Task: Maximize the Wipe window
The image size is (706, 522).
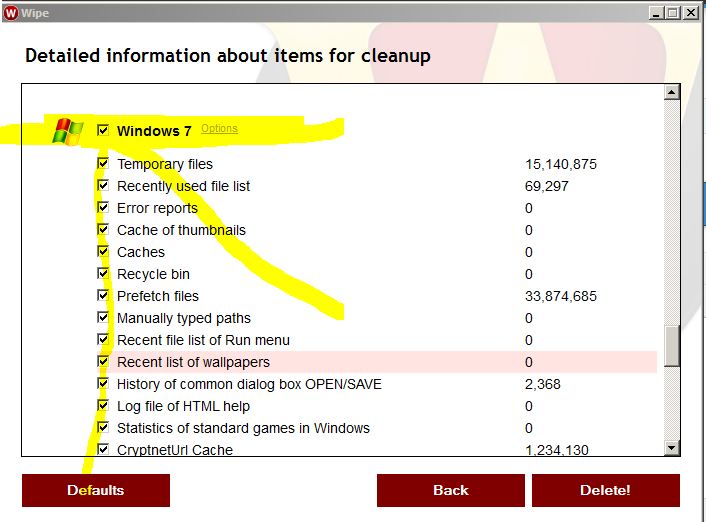Action: pos(673,13)
